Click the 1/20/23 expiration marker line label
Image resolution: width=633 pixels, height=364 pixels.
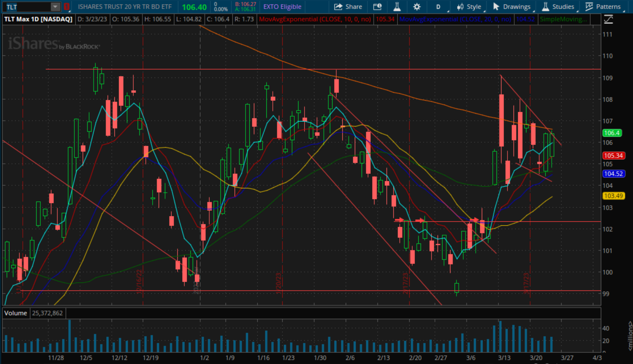click(x=279, y=283)
